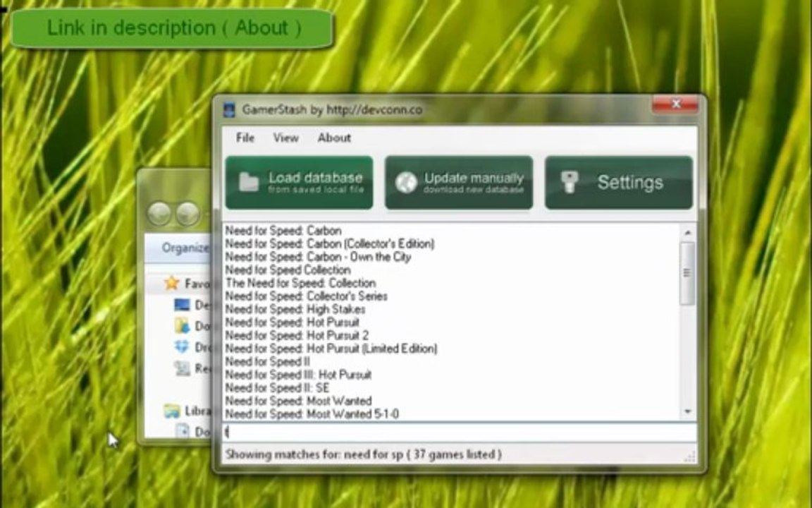Select 'Need for Speed II: SE' entry
Image resolution: width=812 pixels, height=508 pixels.
[277, 388]
